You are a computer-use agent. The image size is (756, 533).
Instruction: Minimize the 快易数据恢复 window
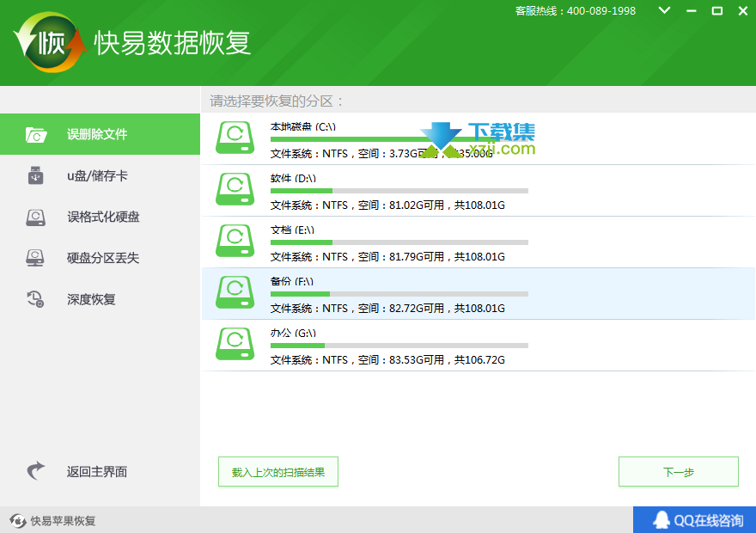692,10
